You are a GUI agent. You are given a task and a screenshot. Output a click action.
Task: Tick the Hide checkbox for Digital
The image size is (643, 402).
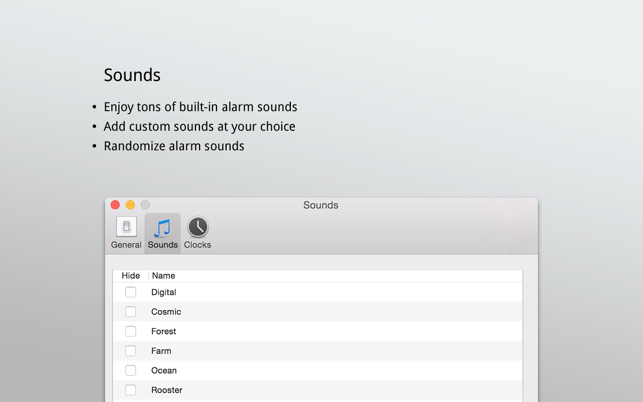130,292
